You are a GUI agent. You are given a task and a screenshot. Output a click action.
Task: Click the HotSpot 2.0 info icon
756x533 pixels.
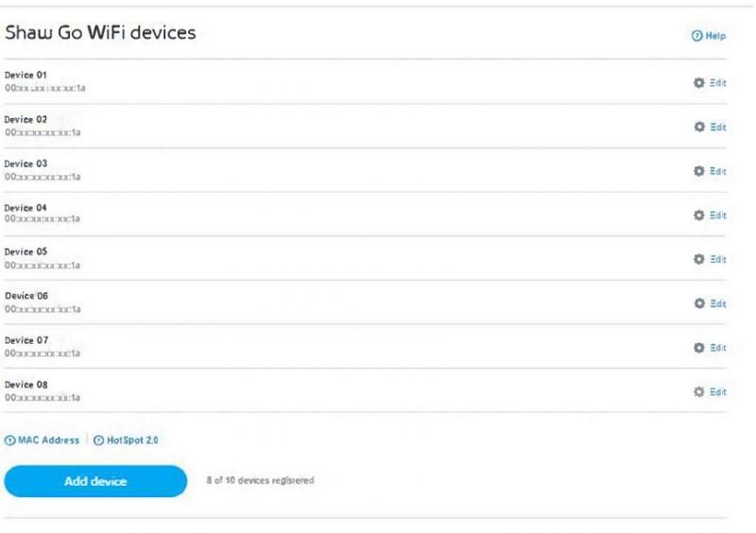98,440
